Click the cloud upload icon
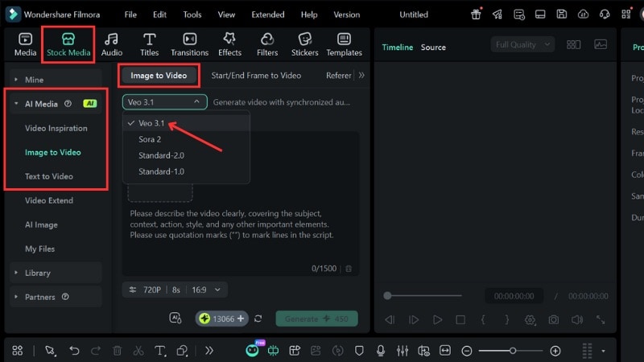The height and width of the screenshot is (362, 644). [583, 14]
